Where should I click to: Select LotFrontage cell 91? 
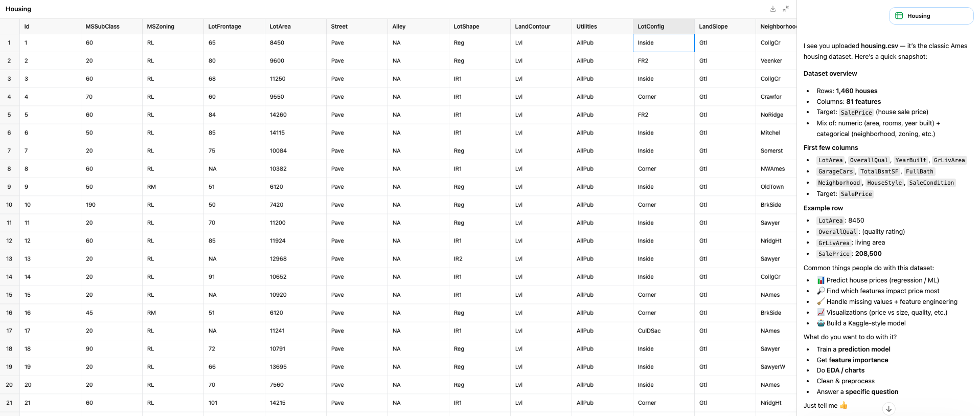pos(234,277)
